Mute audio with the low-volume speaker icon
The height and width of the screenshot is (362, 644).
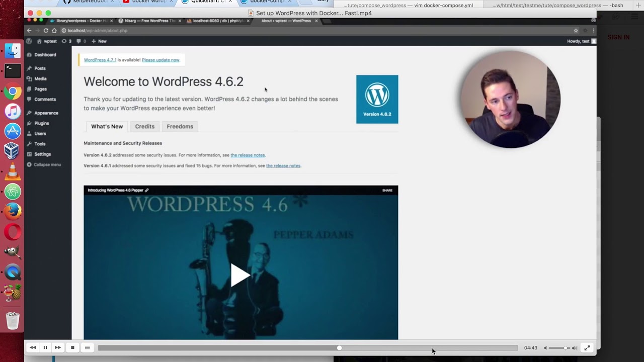pyautogui.click(x=545, y=348)
